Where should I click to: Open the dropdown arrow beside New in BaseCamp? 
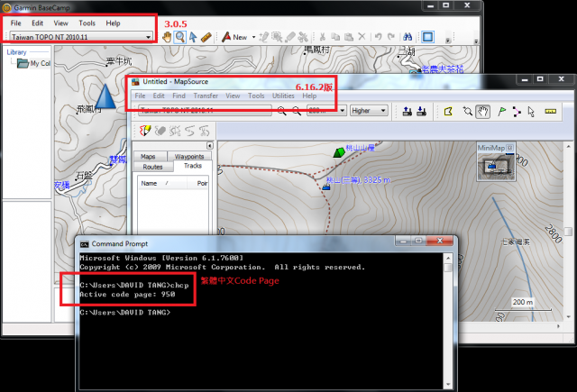(253, 37)
